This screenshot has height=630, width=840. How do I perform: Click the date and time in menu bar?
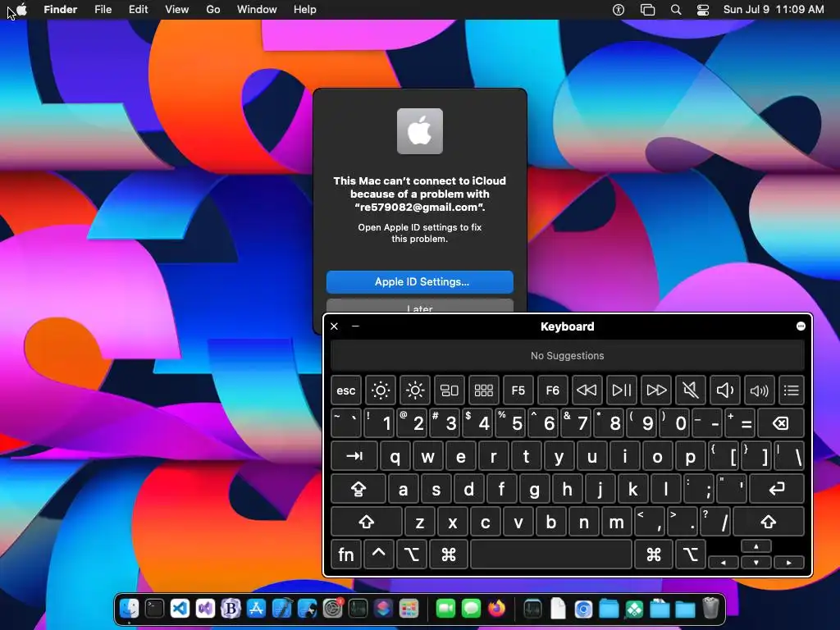click(774, 10)
